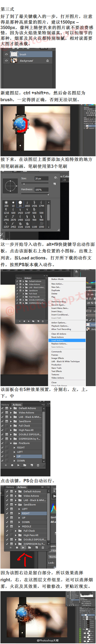Click Play in the Actions panel with the MIDDLE action

point(23,547)
